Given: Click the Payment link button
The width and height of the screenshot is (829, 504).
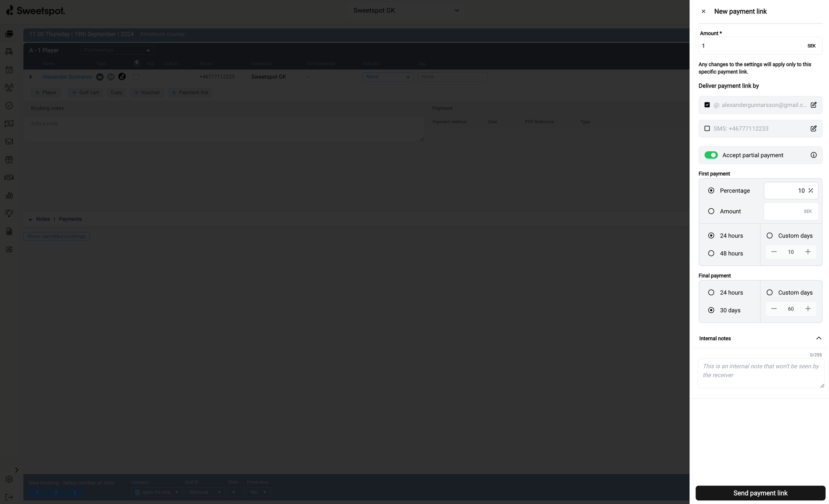Looking at the screenshot, I should [190, 93].
